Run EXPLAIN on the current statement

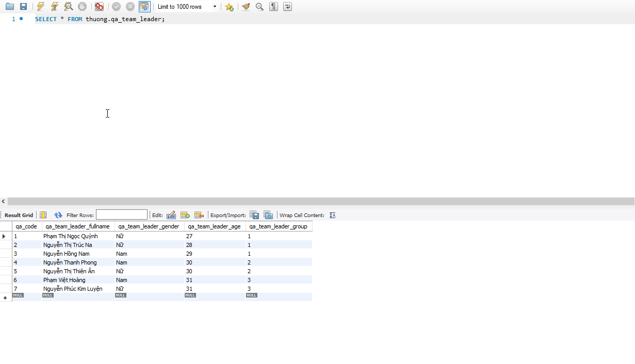68,7
